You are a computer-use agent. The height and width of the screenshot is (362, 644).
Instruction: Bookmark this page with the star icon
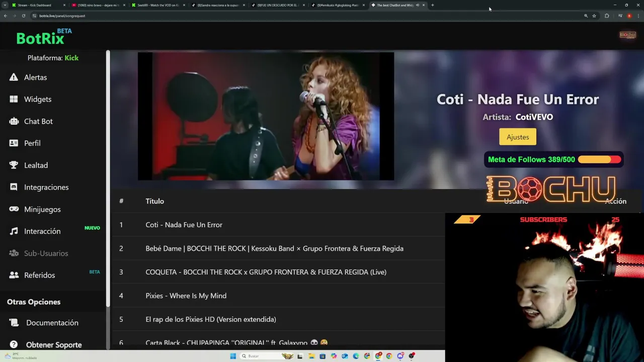[x=594, y=16]
